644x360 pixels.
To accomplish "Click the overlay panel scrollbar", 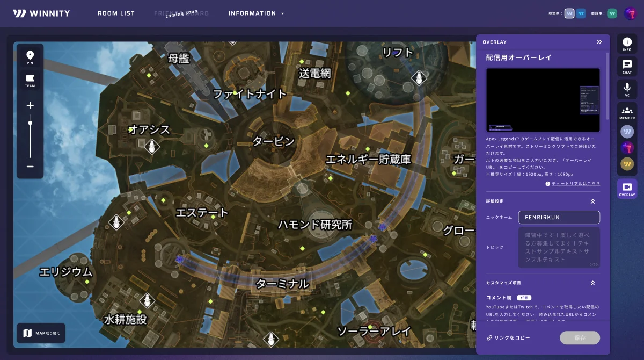I will tap(608, 86).
